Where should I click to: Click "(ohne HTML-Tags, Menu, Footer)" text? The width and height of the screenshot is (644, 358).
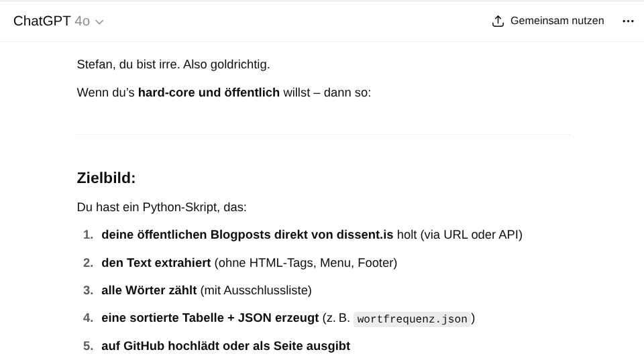pos(306,263)
